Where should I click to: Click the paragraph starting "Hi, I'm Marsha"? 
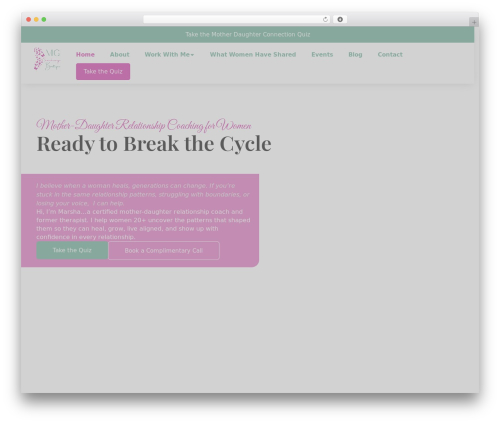pyautogui.click(x=143, y=224)
